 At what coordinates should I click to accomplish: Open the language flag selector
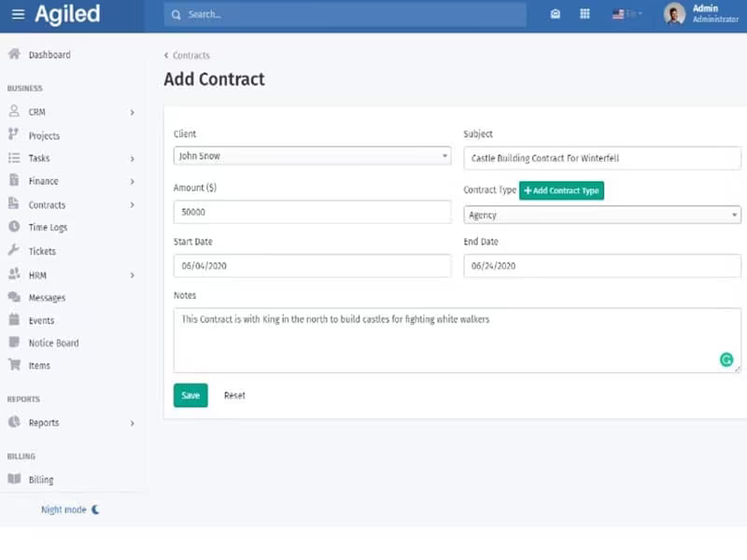[627, 14]
